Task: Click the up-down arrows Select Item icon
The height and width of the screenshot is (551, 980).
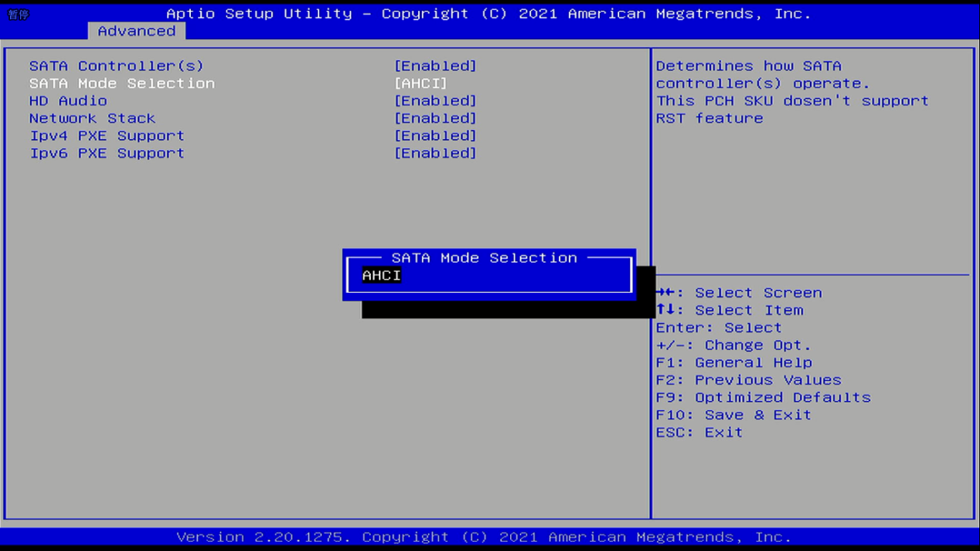Action: (665, 310)
